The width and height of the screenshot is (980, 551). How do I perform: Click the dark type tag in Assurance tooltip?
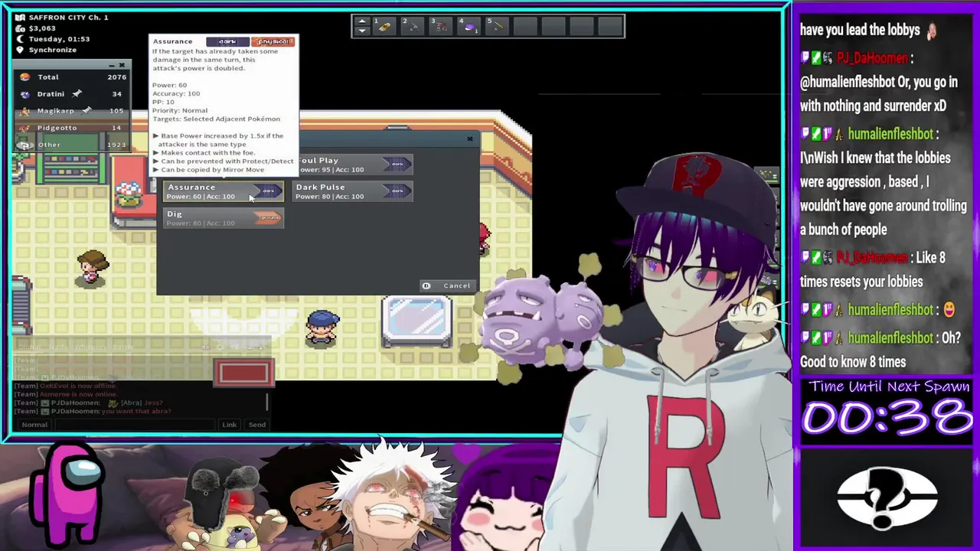tap(227, 41)
